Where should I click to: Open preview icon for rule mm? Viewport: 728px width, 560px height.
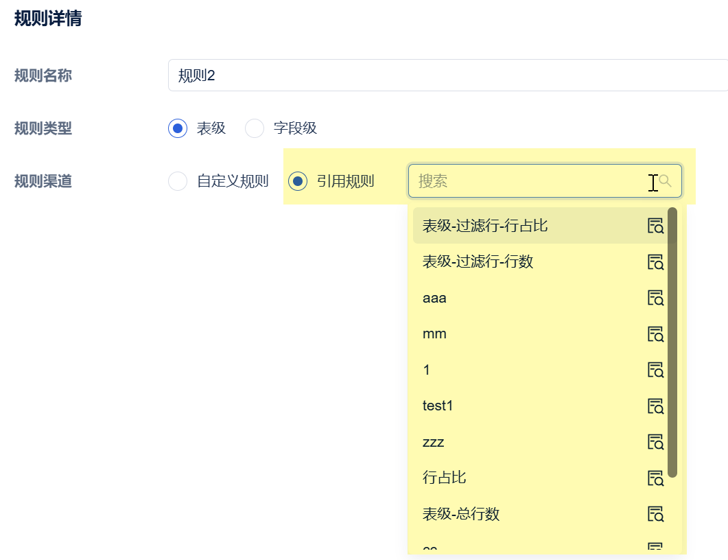(x=655, y=334)
